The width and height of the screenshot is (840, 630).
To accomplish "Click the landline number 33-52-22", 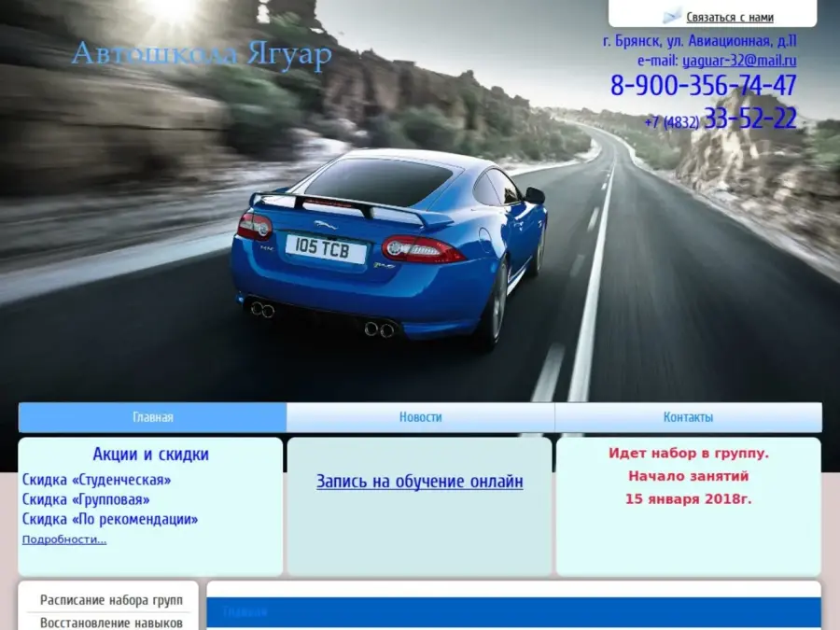I will (749, 119).
